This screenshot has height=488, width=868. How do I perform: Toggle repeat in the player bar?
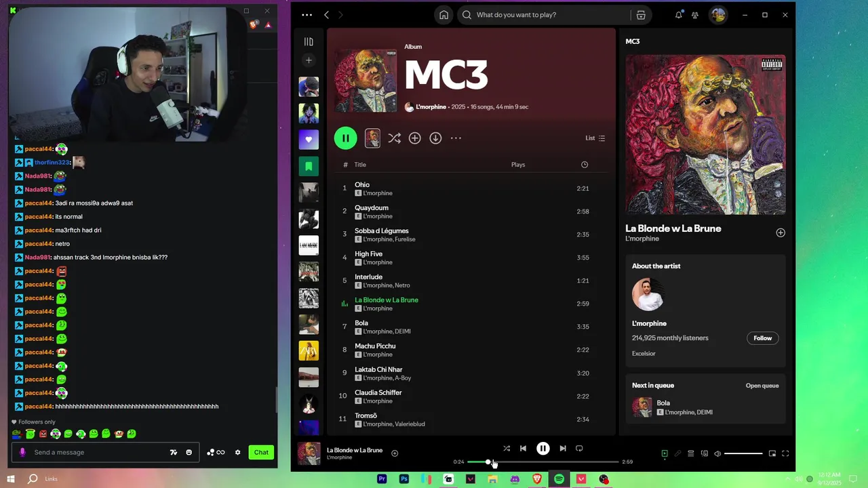[579, 449]
